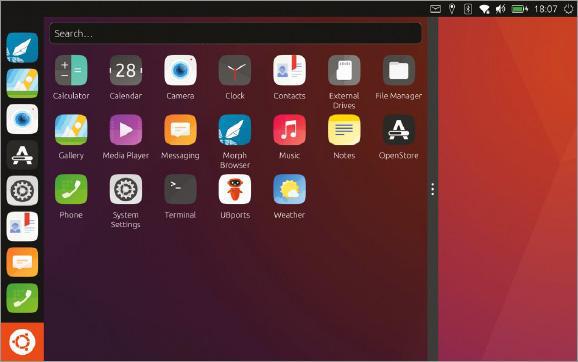Focus the Search field in the app drawer
578x362 pixels.
click(235, 33)
